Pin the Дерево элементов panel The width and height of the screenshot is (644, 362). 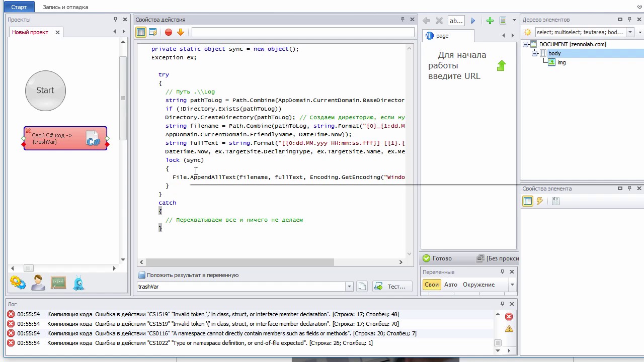629,19
